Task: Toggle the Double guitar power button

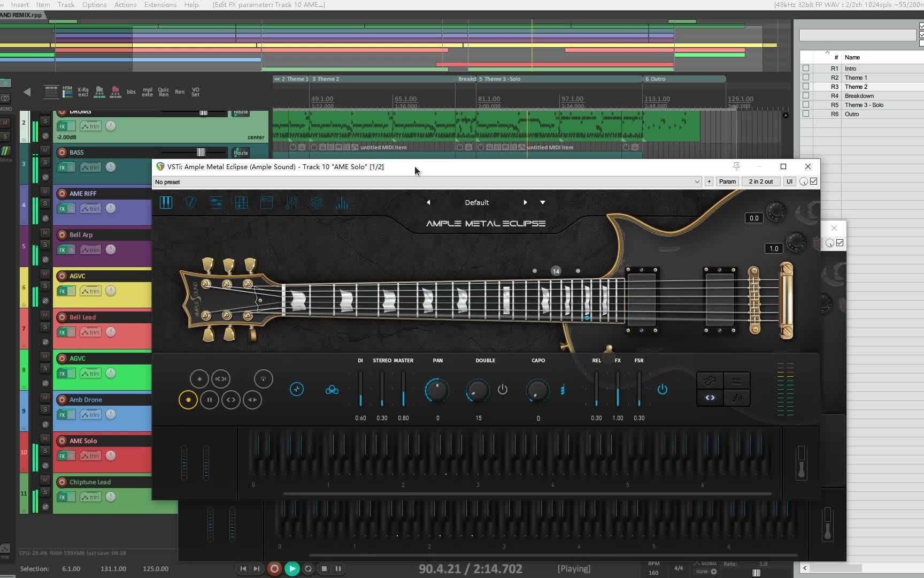Action: click(503, 389)
